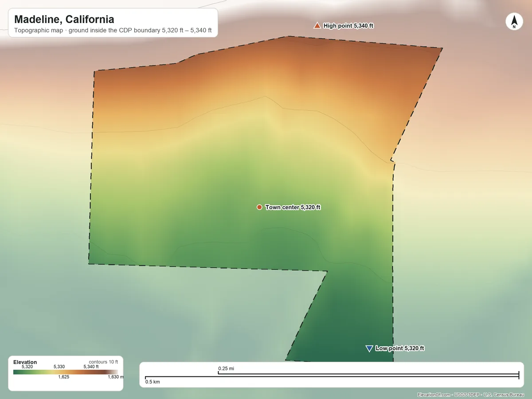Click the '0.25 mi' scale bar label

226,368
